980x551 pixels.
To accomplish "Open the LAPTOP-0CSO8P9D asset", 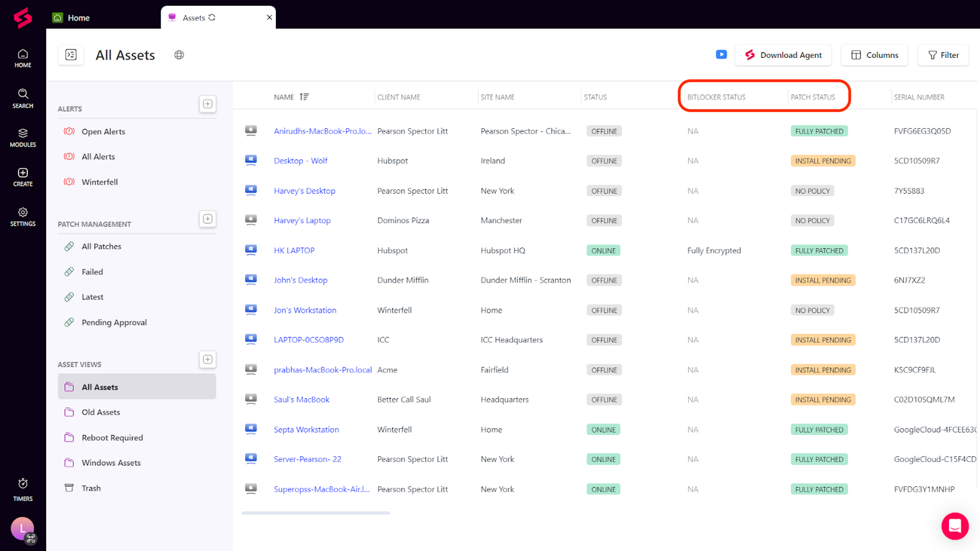I will 309,340.
